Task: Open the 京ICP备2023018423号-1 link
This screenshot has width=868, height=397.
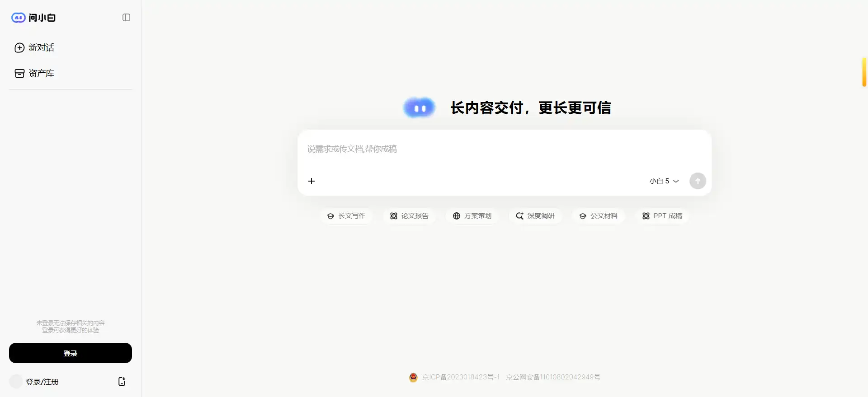Action: pos(461,377)
